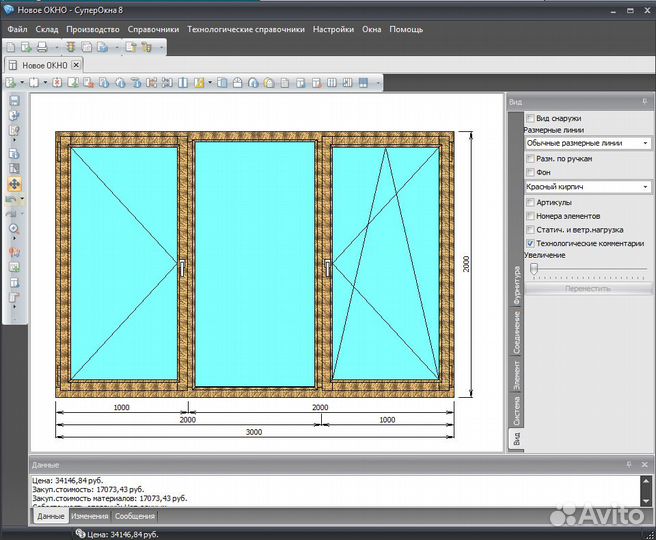The image size is (656, 540).
Task: Toggle the Артикулы checkbox
Action: (530, 202)
